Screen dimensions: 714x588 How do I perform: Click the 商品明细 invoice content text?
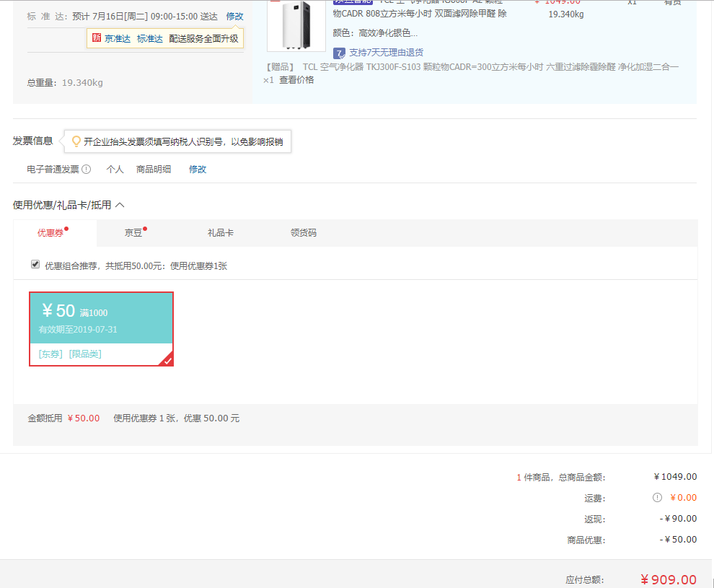(x=154, y=170)
